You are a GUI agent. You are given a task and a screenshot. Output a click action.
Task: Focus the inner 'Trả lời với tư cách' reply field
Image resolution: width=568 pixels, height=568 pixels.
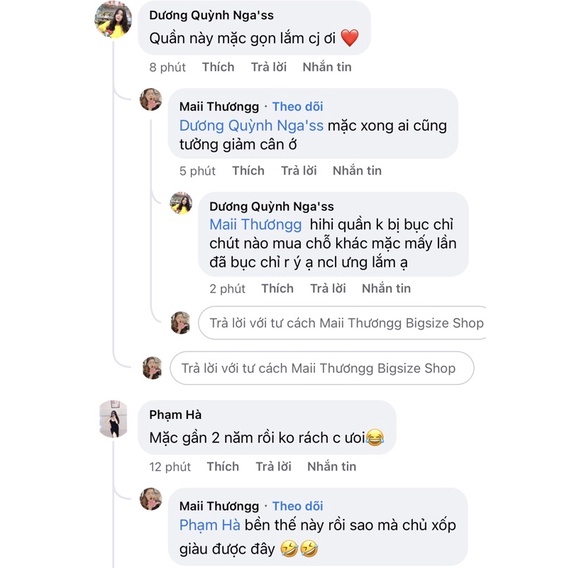click(x=342, y=323)
